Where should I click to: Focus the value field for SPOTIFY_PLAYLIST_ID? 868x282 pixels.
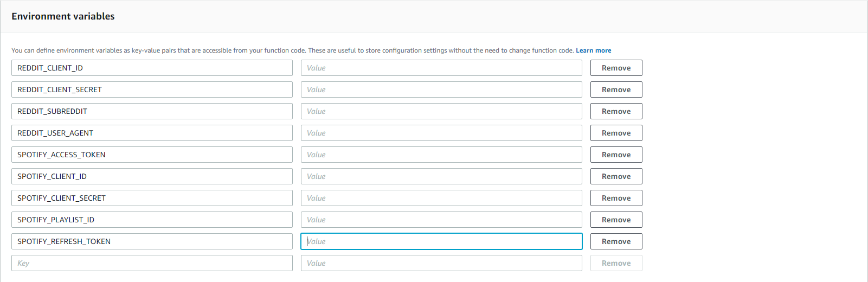click(441, 220)
